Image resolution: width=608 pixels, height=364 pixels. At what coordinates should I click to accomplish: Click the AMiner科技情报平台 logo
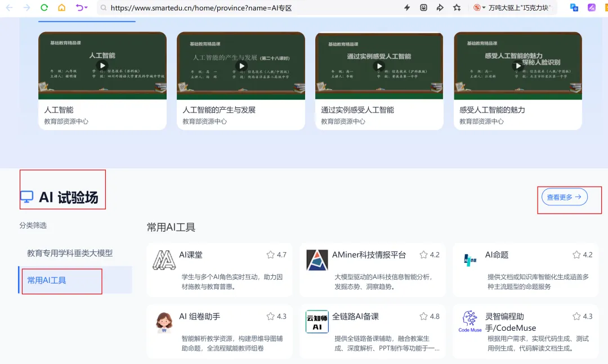(x=317, y=260)
